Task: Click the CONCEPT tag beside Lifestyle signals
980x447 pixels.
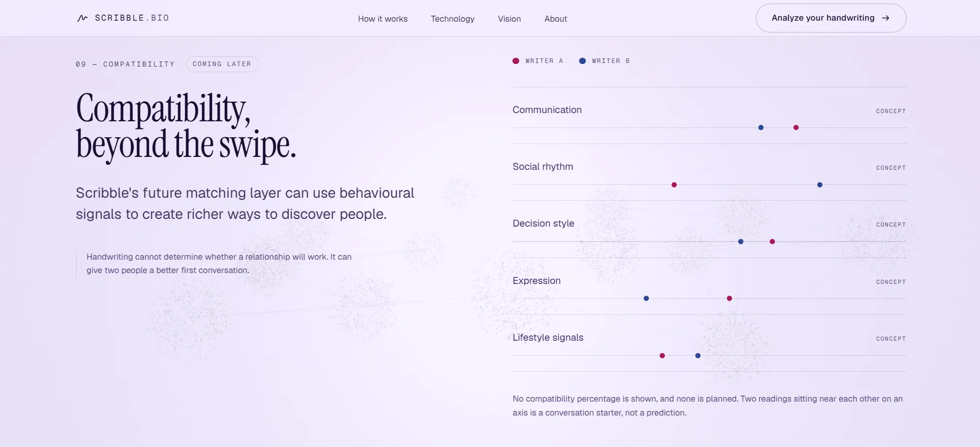Action: pos(891,339)
